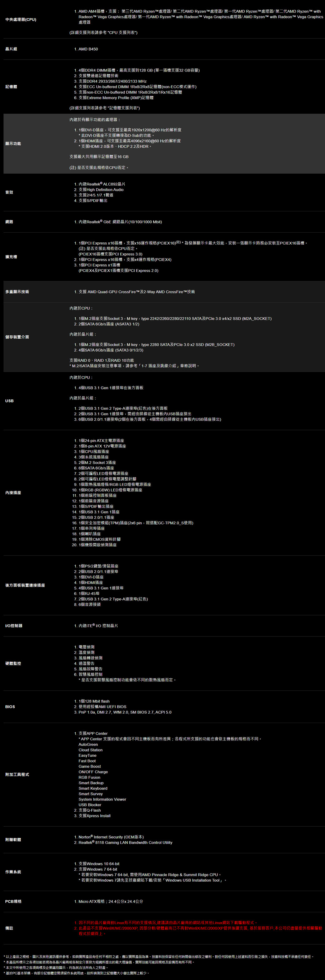Select the 網路 section label
This screenshot has width=325, height=980.
click(9, 222)
